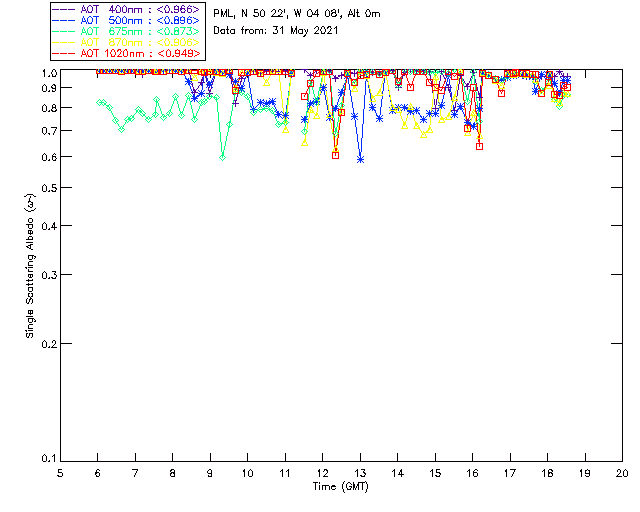Click the yellow triangle near 11.5 GMT

(304, 143)
